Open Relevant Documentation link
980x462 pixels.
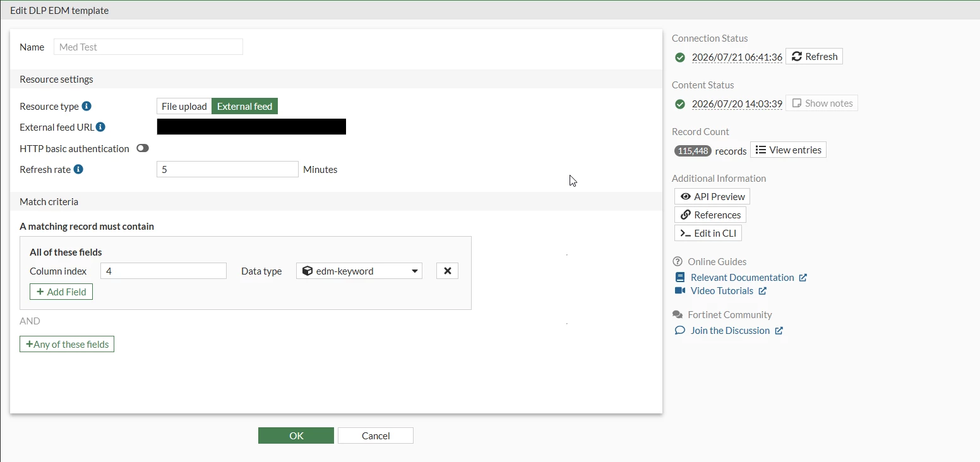[742, 277]
